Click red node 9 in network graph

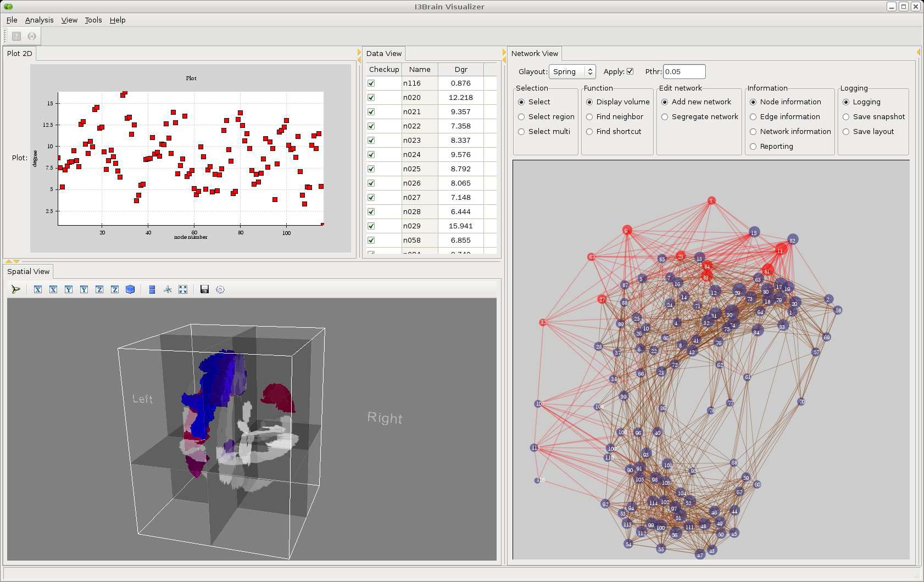[x=626, y=231]
